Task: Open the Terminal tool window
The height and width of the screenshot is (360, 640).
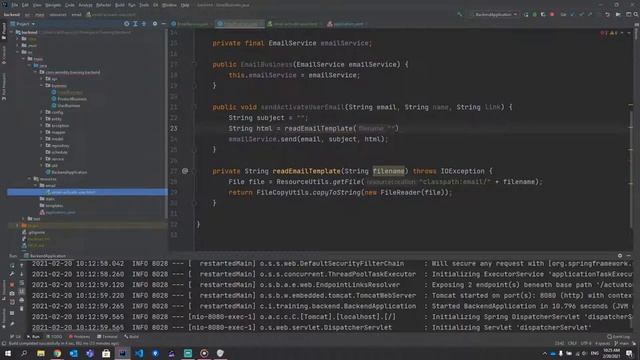Action: (x=107, y=337)
